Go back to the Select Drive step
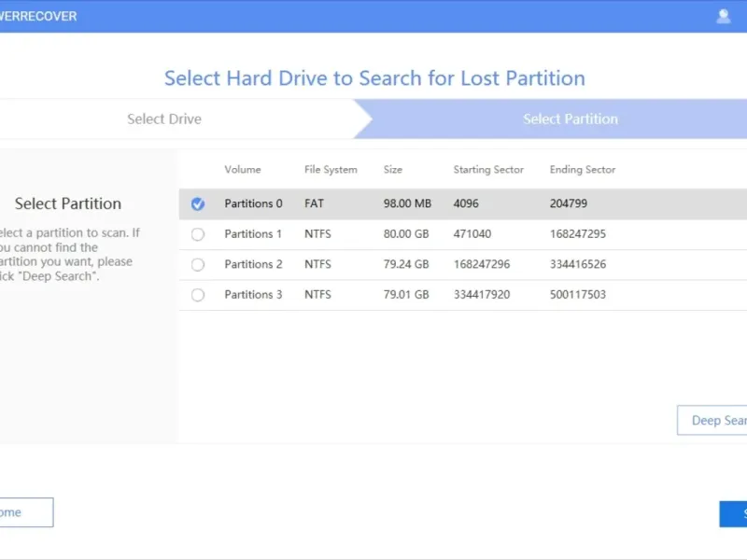Screen dimensions: 747x560 (x=164, y=119)
